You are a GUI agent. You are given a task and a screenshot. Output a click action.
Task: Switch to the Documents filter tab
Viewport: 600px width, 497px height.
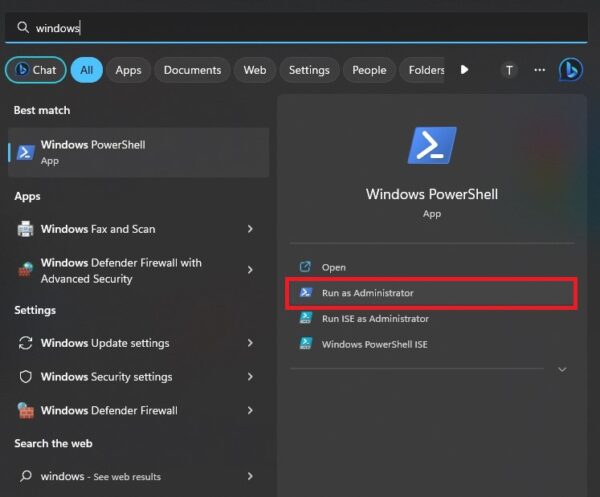pyautogui.click(x=192, y=70)
